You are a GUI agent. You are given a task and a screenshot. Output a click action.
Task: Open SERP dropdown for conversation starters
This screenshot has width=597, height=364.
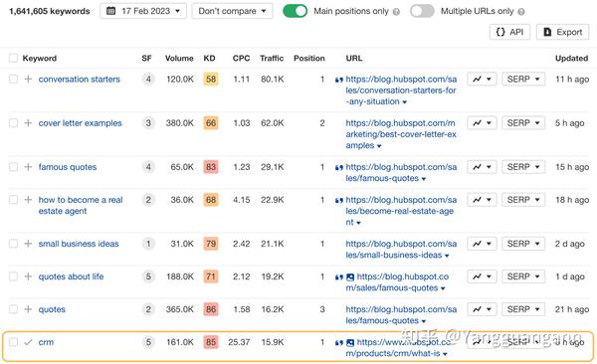coord(523,80)
